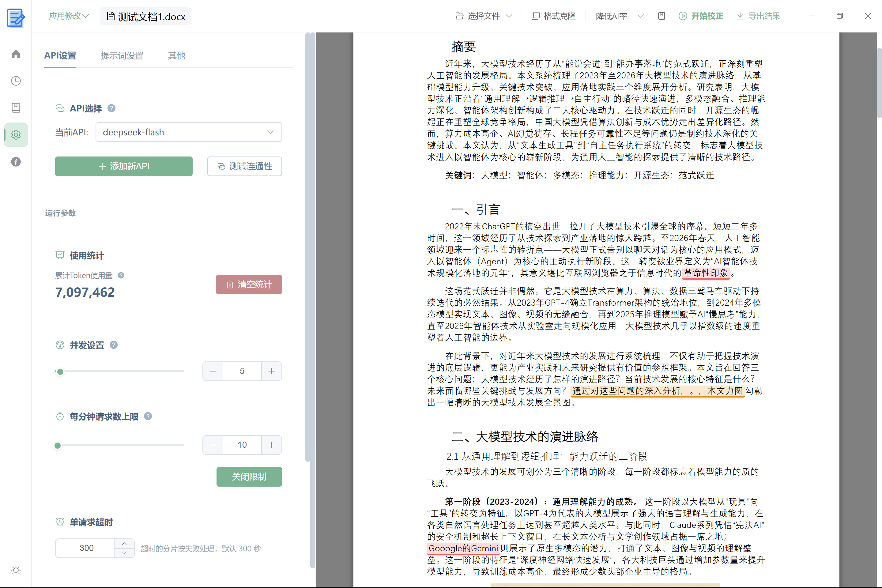Click the Token count 7,097,462
The width and height of the screenshot is (882, 588).
click(85, 292)
